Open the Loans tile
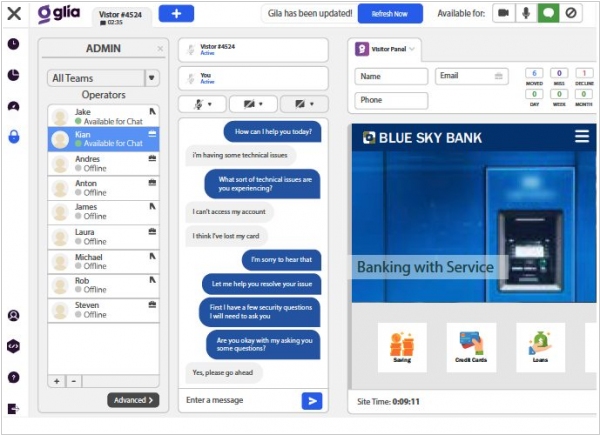 pos(540,347)
